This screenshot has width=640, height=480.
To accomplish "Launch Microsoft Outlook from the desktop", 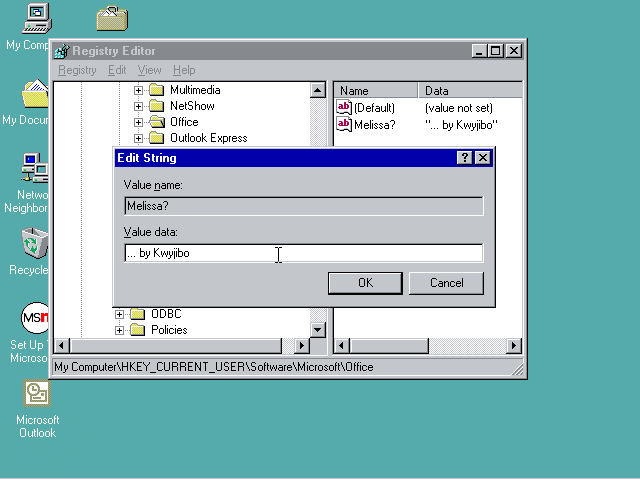I will pos(37,393).
